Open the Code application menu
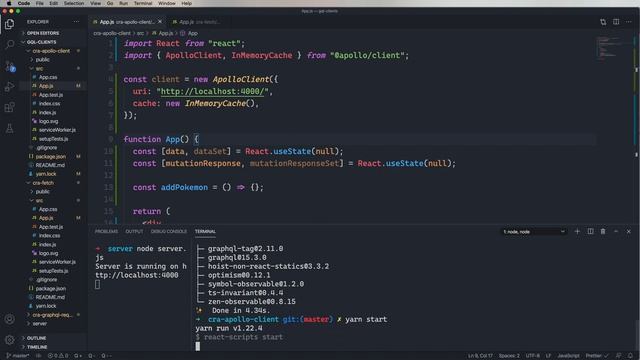 click(24, 3)
